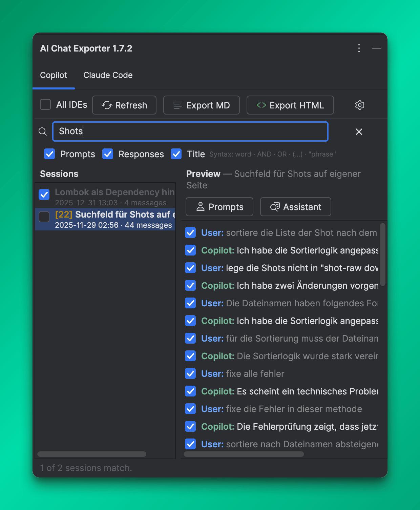The image size is (420, 510).
Task: Check the Suchfeld für Shots session checkbox
Action: 44,217
